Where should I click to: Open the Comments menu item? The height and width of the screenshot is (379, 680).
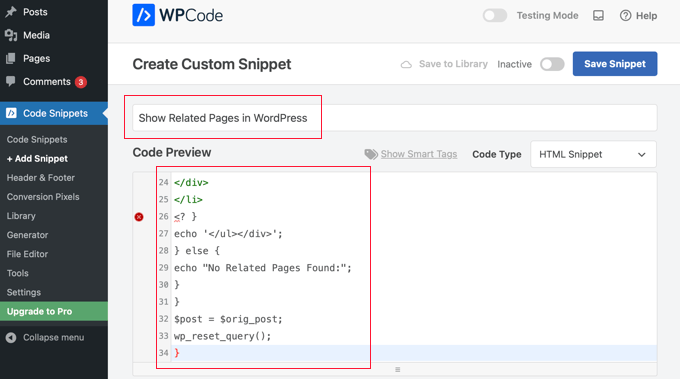click(47, 82)
